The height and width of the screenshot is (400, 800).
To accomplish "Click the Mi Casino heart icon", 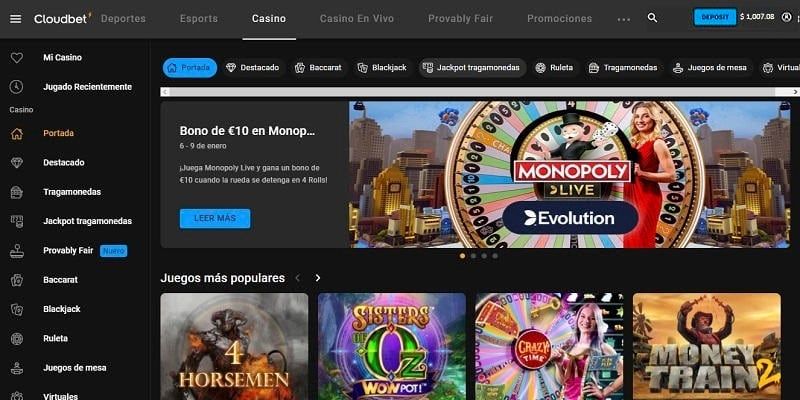I will tap(17, 58).
